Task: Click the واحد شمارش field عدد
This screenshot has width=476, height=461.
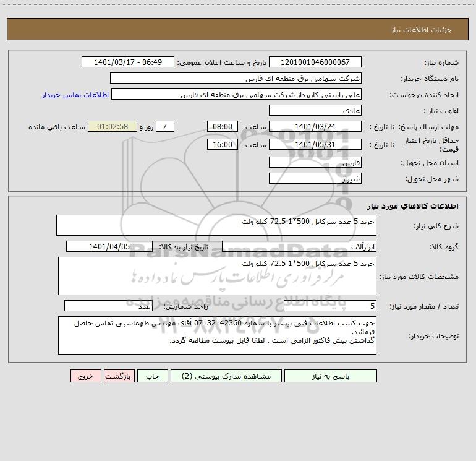Action: point(108,306)
